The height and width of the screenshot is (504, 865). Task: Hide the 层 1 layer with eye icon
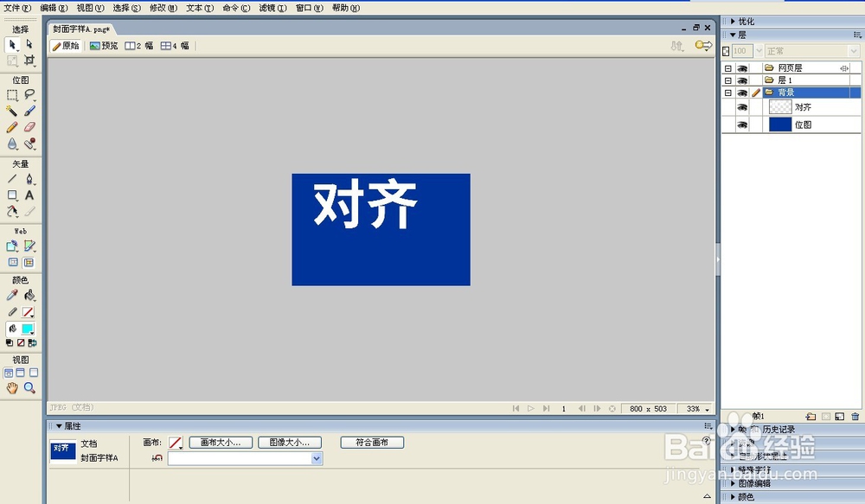(x=742, y=80)
